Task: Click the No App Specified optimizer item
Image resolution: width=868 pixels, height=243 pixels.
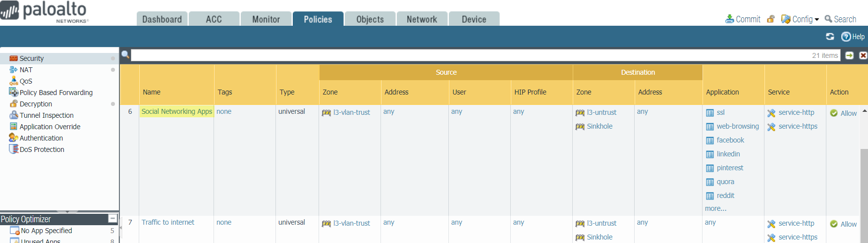Action: 46,231
